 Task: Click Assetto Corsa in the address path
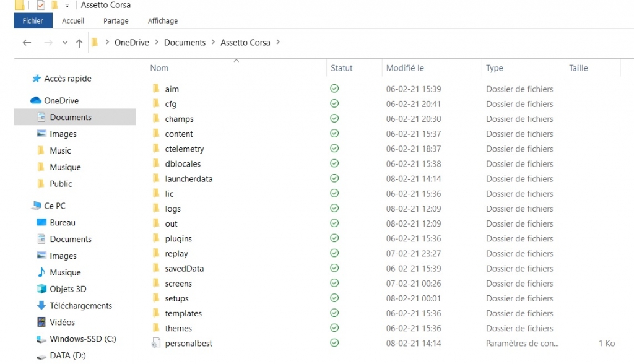click(x=245, y=43)
